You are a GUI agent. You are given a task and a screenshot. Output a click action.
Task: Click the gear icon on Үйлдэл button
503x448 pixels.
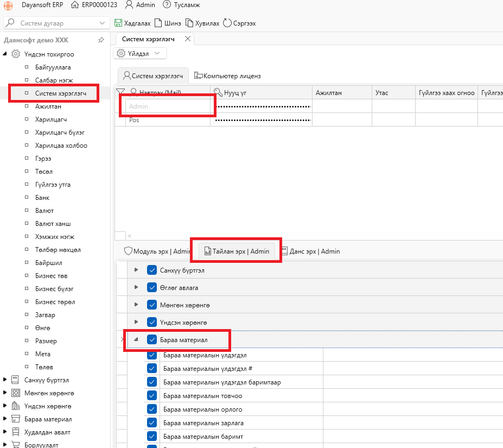pos(121,53)
